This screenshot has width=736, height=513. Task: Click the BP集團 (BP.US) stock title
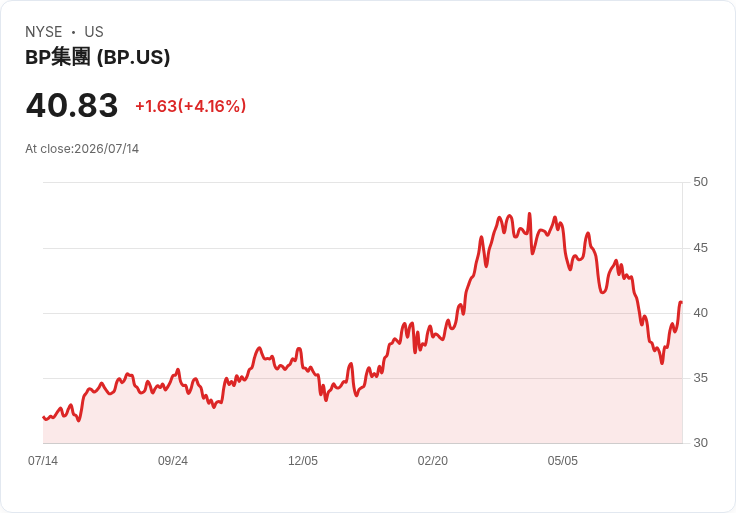(98, 57)
